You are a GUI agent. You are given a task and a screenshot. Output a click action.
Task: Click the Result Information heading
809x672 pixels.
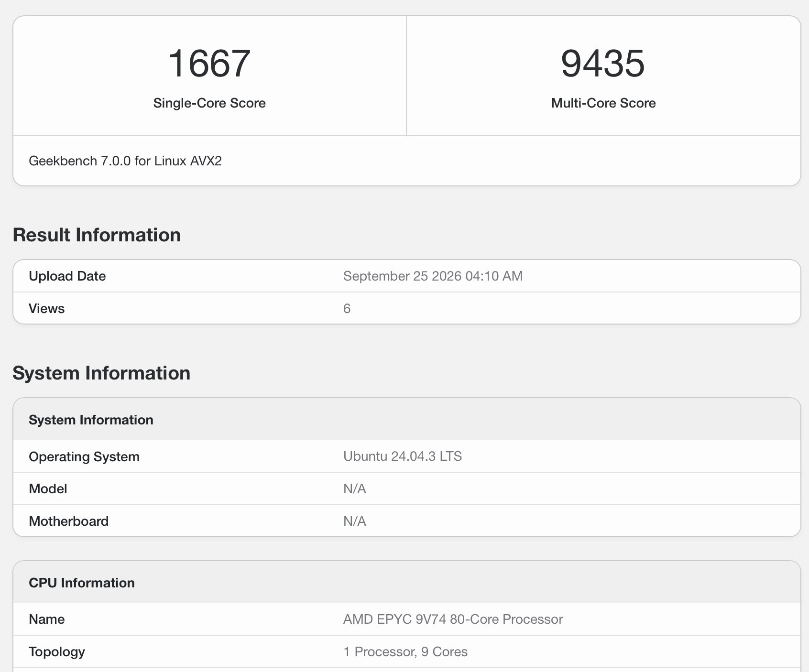[x=97, y=235]
